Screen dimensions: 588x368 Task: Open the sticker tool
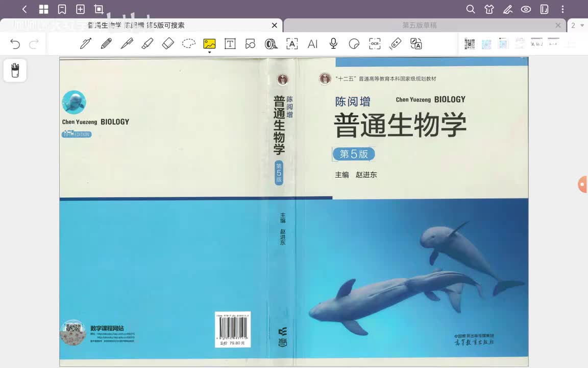coord(354,44)
